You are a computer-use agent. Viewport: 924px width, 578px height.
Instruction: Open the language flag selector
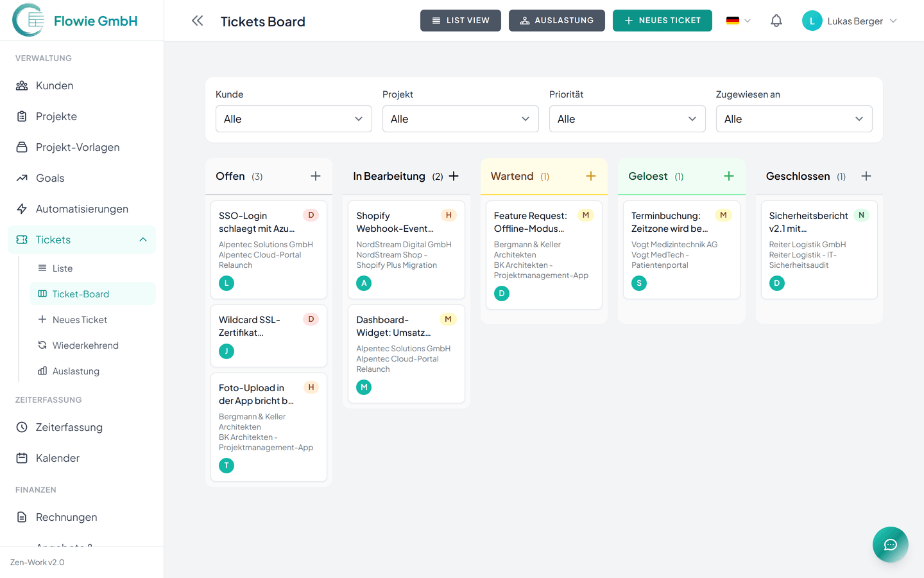(738, 21)
